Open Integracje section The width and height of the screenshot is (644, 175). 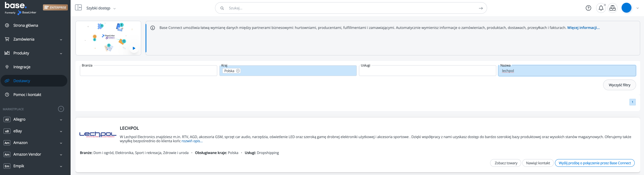point(22,67)
